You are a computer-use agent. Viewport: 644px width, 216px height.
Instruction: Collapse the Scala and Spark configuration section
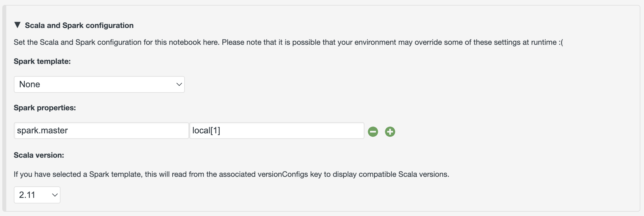pos(18,25)
